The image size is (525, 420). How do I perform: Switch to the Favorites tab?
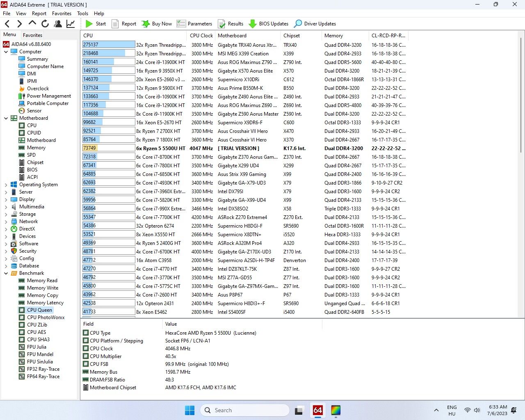tap(32, 35)
